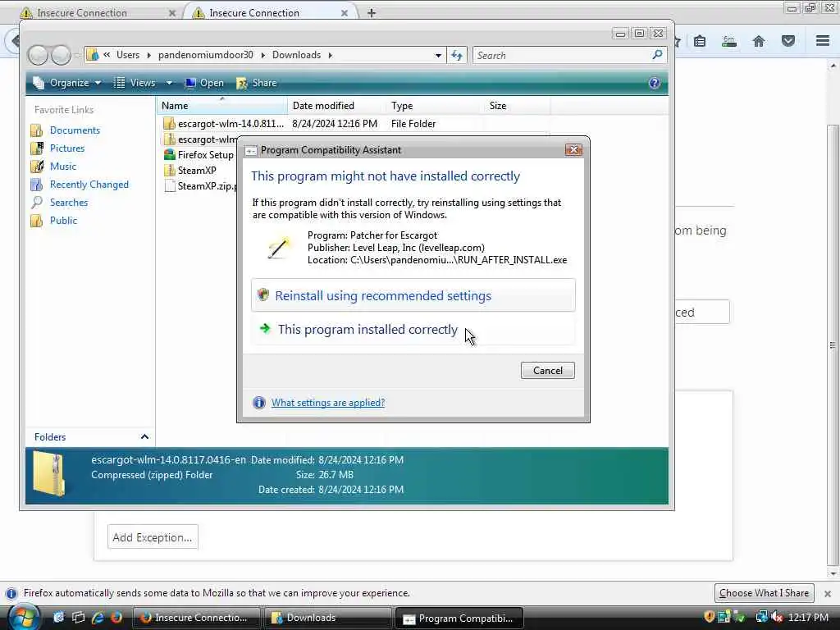Expand the address bar history dropdown
The image size is (840, 630).
[438, 55]
